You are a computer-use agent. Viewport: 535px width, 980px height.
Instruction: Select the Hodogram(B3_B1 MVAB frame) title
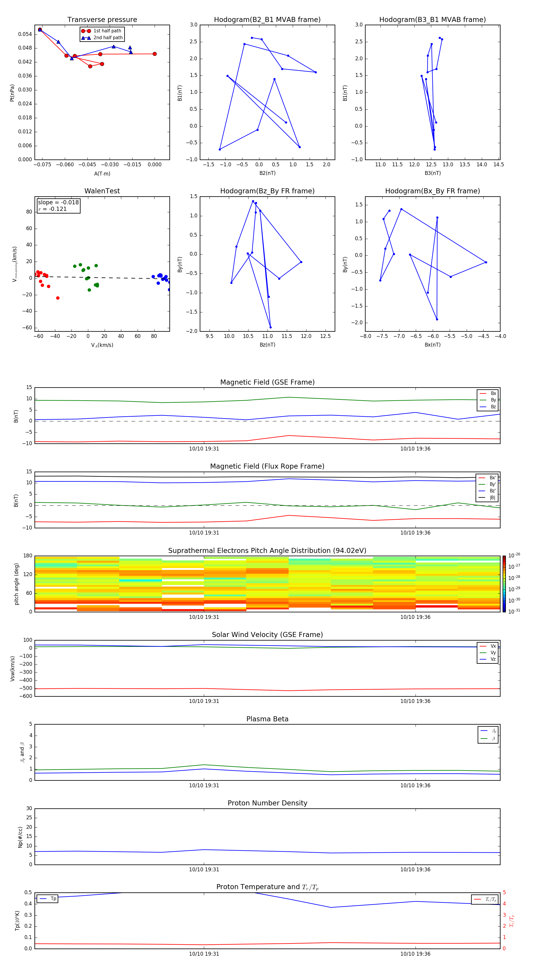point(432,20)
